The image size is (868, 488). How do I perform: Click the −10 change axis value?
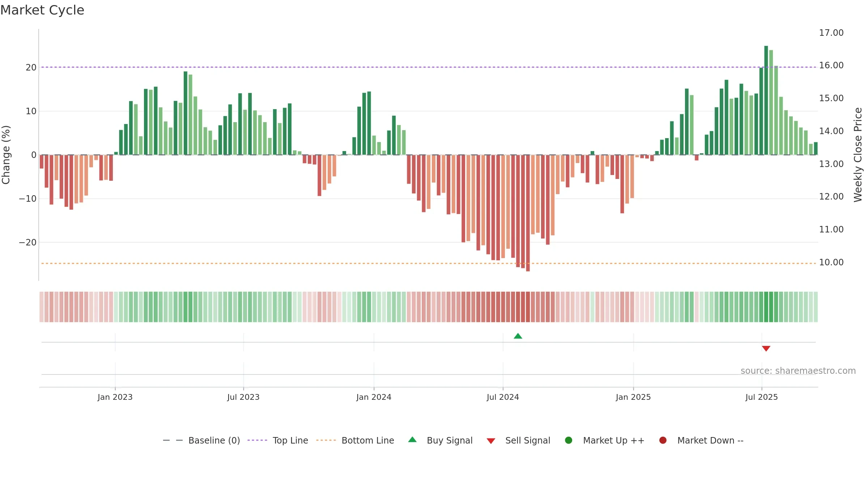pos(28,198)
